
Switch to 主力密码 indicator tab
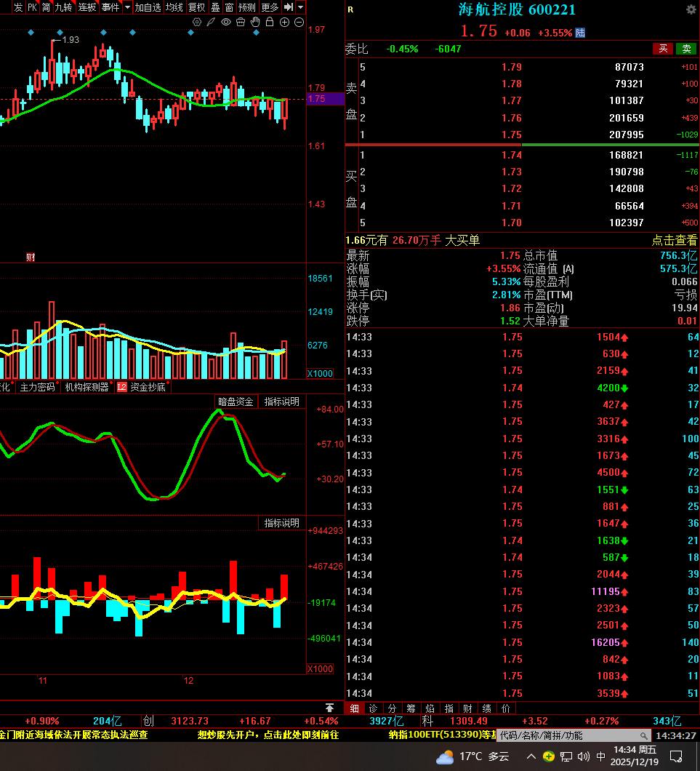(37, 387)
